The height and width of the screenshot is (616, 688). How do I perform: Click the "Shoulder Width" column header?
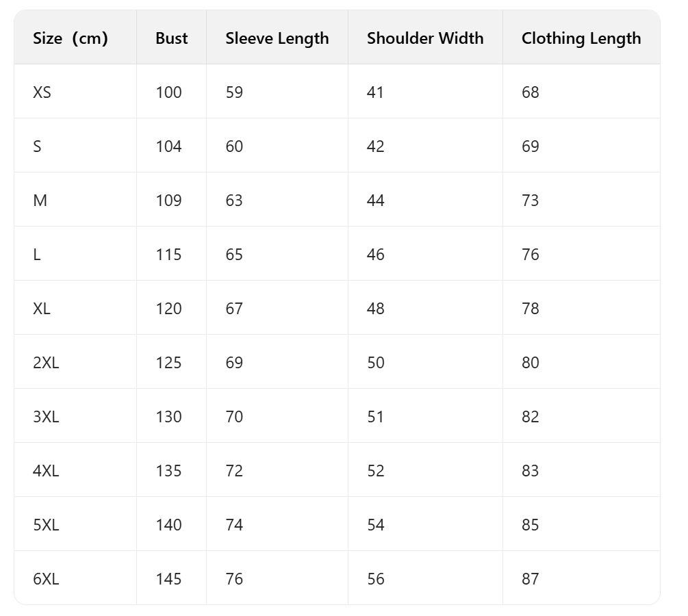pyautogui.click(x=425, y=38)
